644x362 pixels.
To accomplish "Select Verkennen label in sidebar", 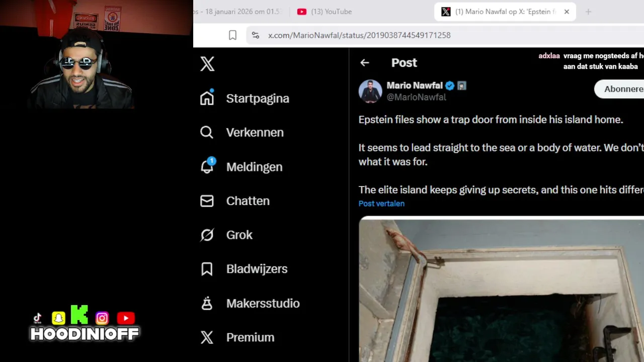I will (x=255, y=133).
